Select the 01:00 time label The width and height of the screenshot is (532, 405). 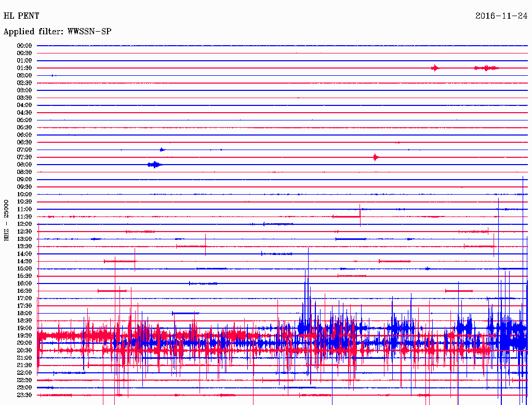click(24, 60)
